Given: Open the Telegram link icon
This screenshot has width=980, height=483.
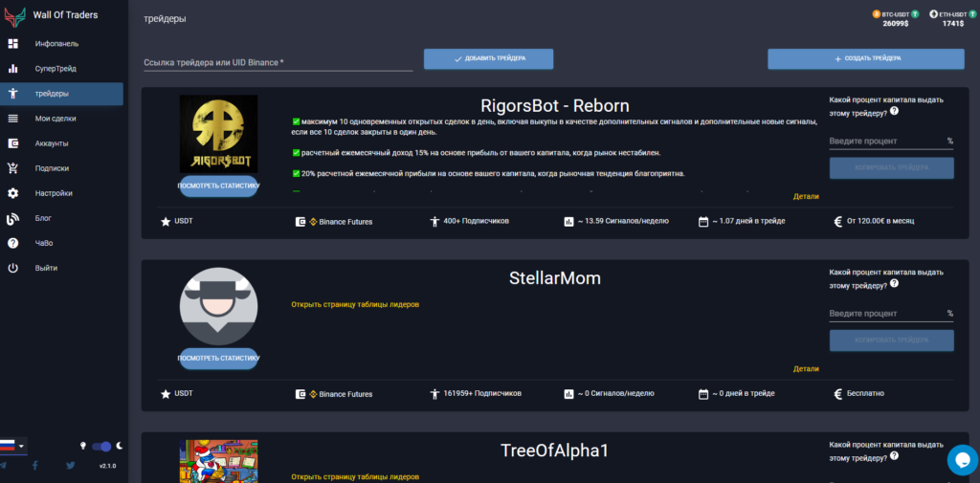Looking at the screenshot, I should 3,466.
